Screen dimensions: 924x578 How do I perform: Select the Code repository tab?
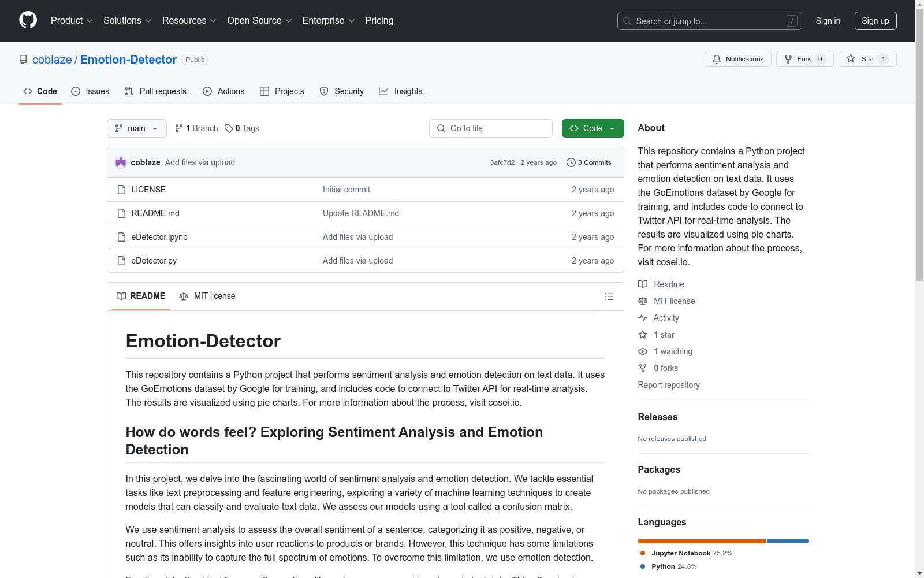[40, 91]
